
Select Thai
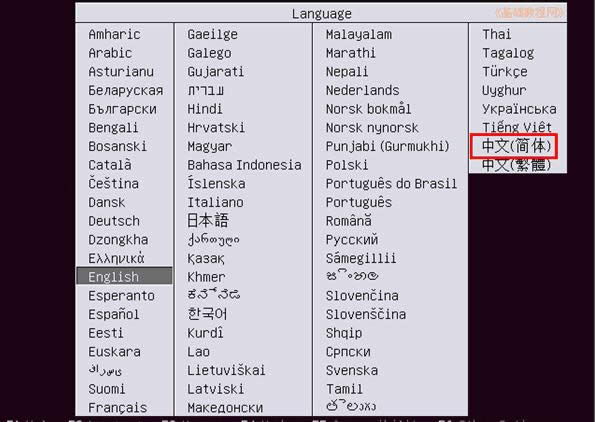(x=497, y=35)
